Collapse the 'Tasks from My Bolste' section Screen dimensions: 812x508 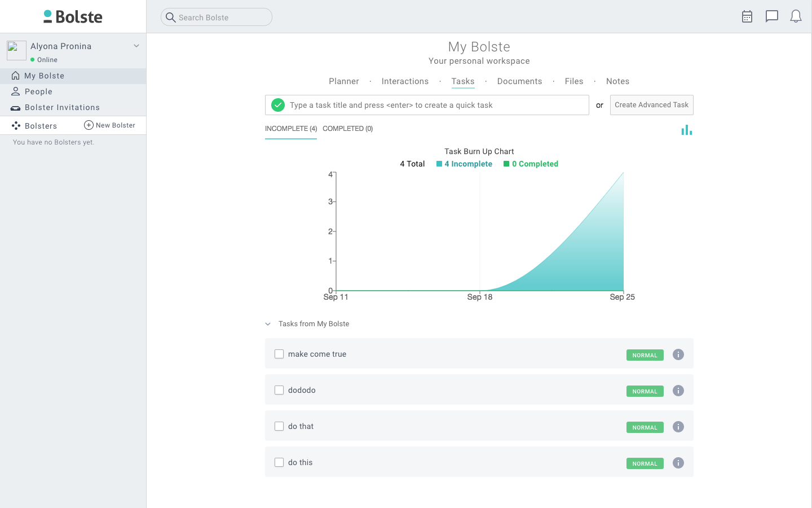[268, 324]
